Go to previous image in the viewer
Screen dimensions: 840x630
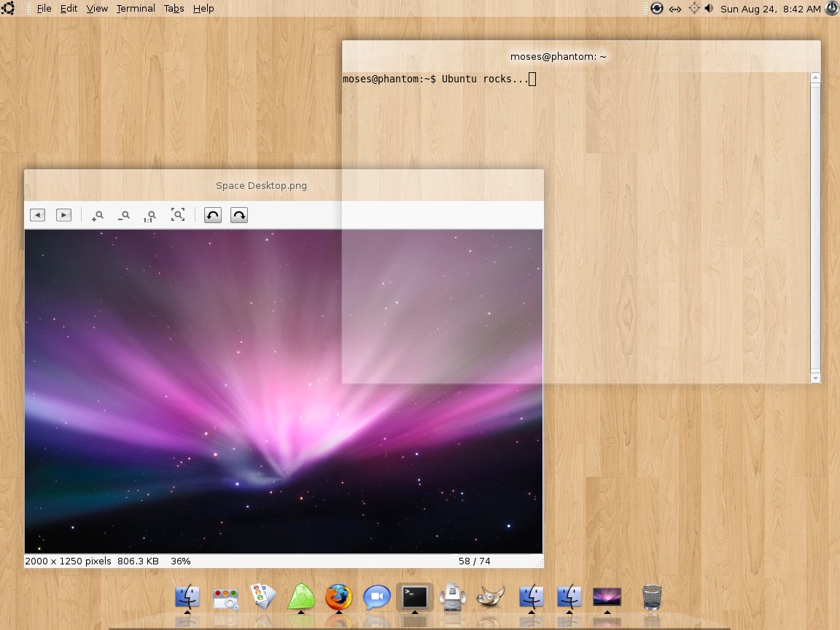[x=37, y=215]
